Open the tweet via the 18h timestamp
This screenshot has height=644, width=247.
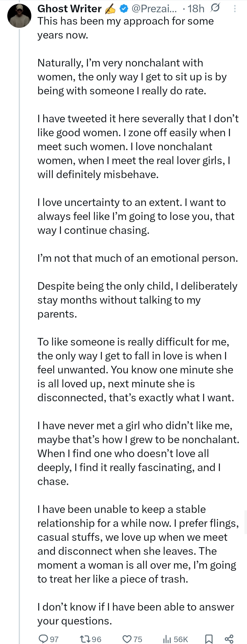(x=196, y=9)
